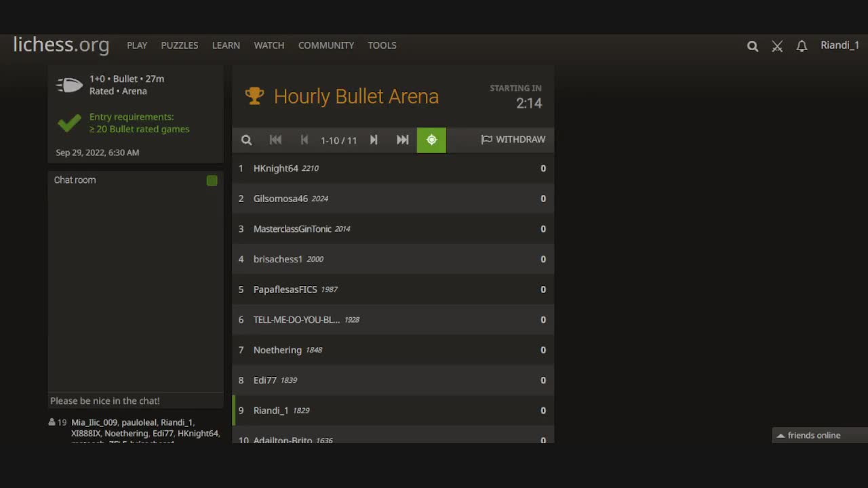Open the notifications bell
Screen dimensions: 868x488
(802, 46)
